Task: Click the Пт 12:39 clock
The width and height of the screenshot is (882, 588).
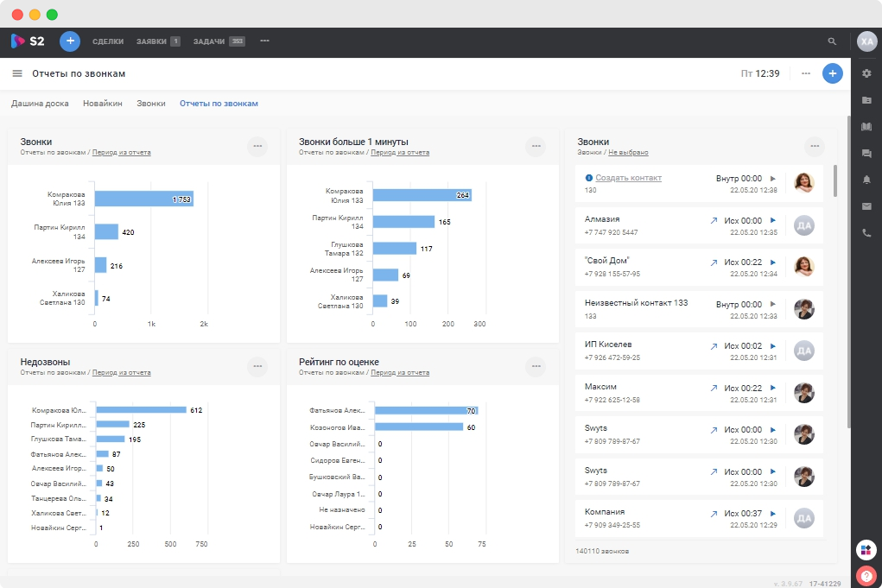Action: (x=760, y=73)
